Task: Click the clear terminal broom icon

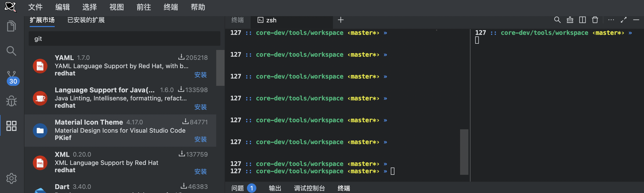Action: (570, 20)
